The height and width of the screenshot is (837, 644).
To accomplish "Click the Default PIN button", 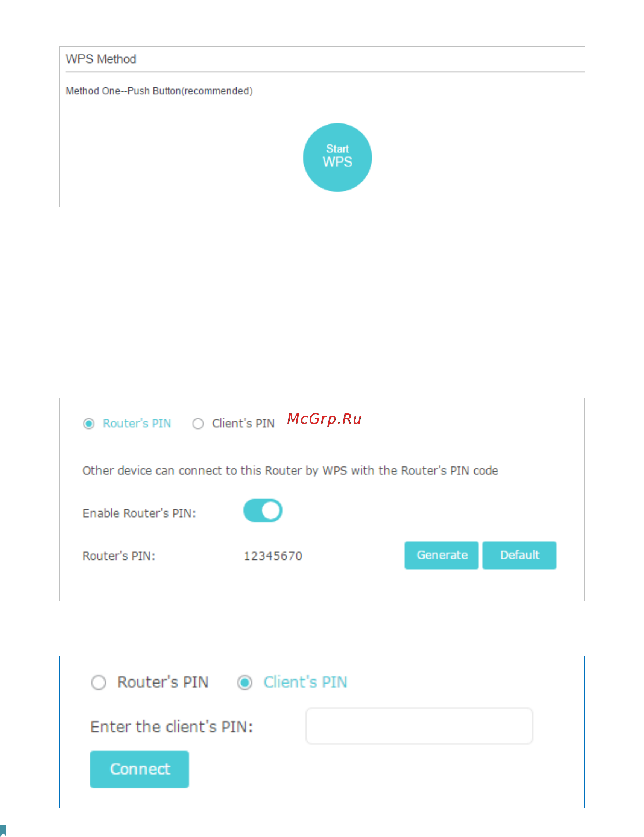I will [519, 555].
